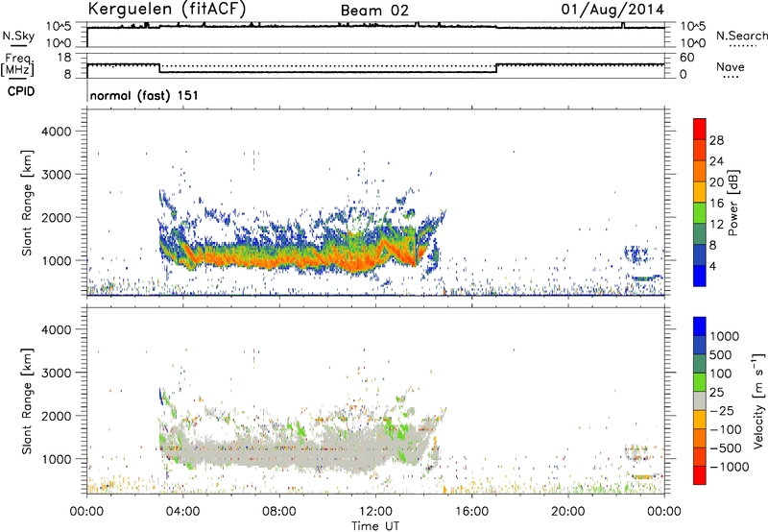Pick the bottom bright blue Power swatch
Viewport: 768px width, 532px height.
pyautogui.click(x=700, y=276)
